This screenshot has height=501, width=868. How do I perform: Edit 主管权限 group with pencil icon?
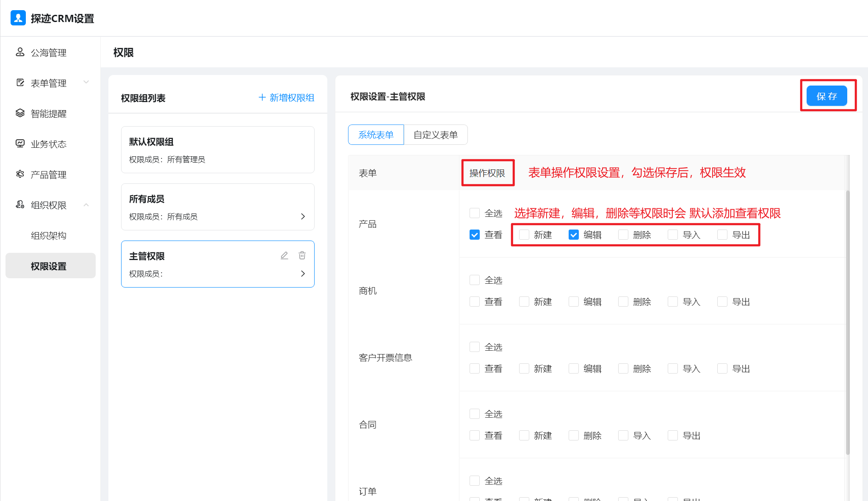[284, 255]
